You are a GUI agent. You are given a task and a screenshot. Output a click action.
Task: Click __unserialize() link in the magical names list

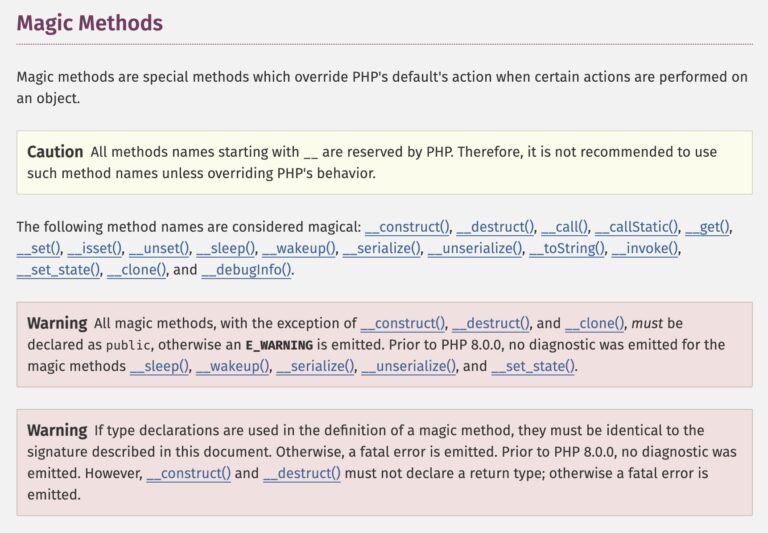click(475, 248)
